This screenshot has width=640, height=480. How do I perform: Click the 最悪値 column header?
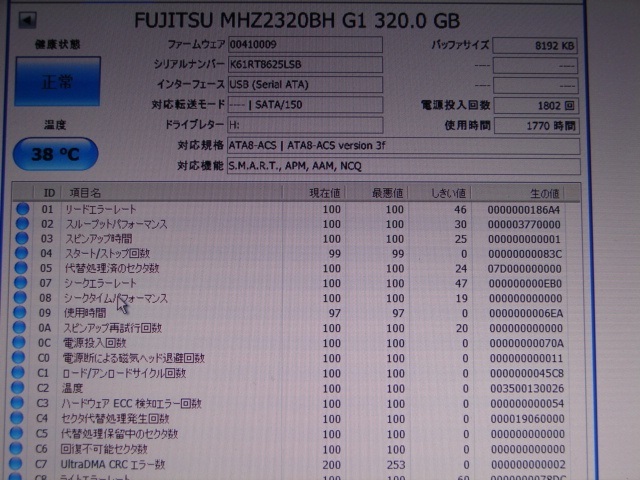click(x=377, y=193)
